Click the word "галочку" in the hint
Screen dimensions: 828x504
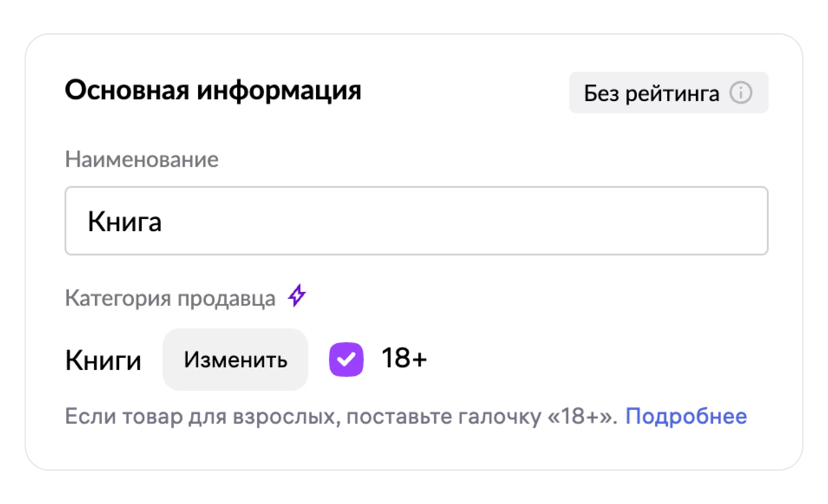(x=500, y=417)
